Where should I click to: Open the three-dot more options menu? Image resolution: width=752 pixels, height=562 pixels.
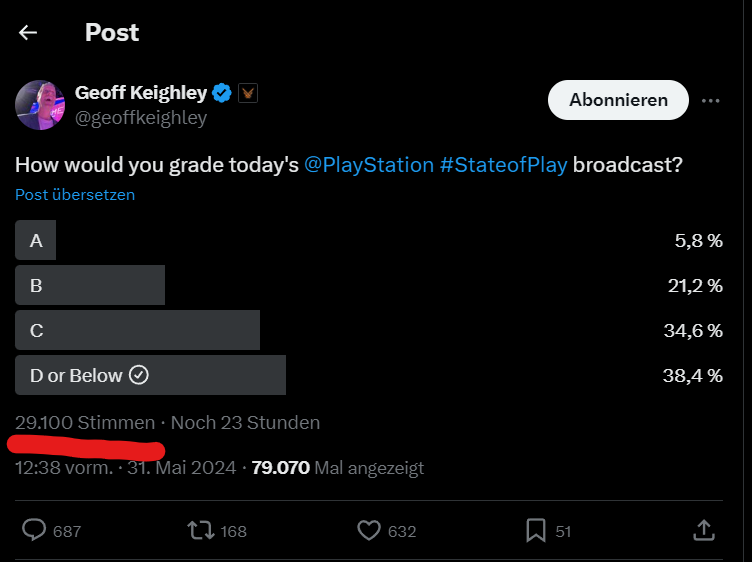[710, 101]
